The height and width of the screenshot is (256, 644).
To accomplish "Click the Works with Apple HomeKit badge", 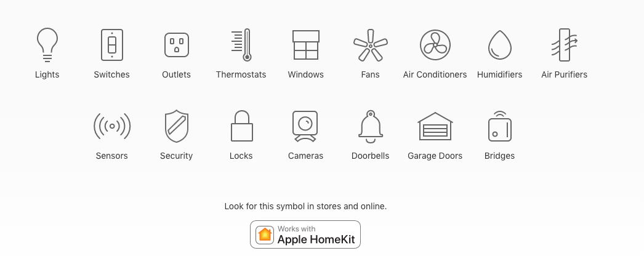I will pos(305,234).
